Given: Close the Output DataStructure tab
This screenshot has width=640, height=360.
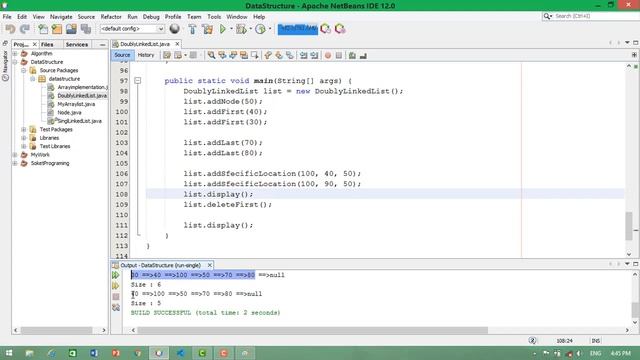Looking at the screenshot, I should (x=209, y=265).
